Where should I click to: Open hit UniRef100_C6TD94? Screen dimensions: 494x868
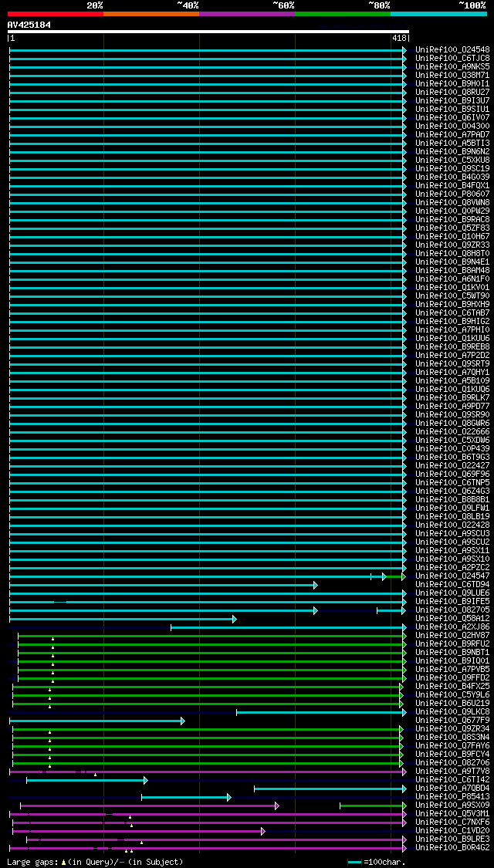pyautogui.click(x=452, y=585)
